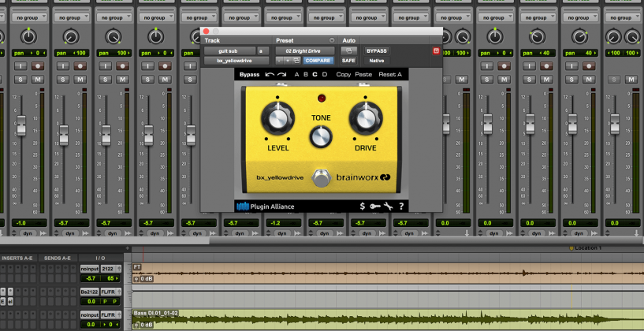Toggle Bypass in the black plugin toolbar
Image resolution: width=644 pixels, height=331 pixels.
point(250,74)
